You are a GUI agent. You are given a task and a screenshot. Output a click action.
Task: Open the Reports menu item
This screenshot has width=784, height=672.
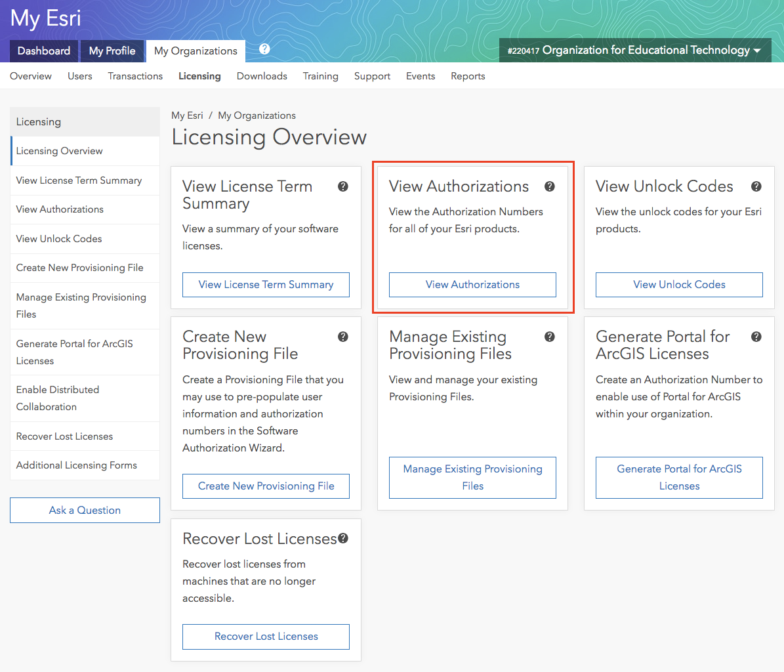(468, 76)
